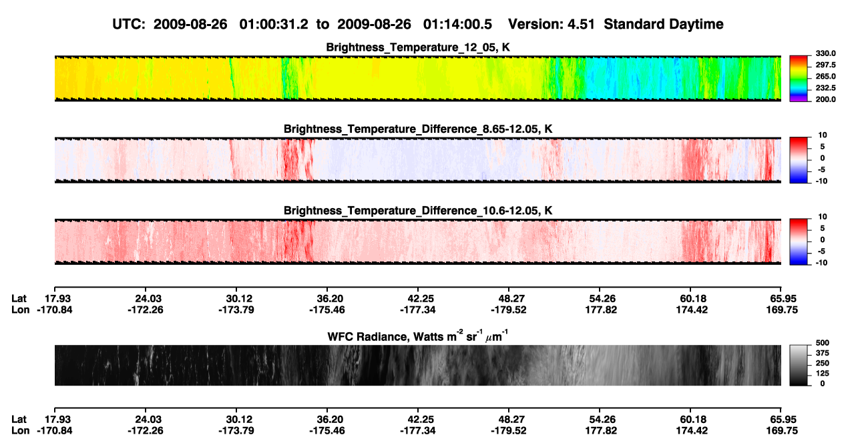Click the grayscale WFC Radiance color bar
The width and height of the screenshot is (868, 445).
pos(799,365)
